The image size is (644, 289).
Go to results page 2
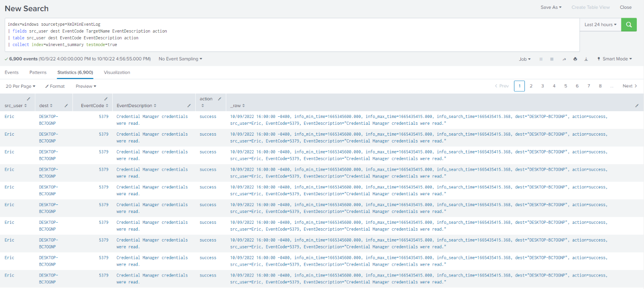(531, 86)
